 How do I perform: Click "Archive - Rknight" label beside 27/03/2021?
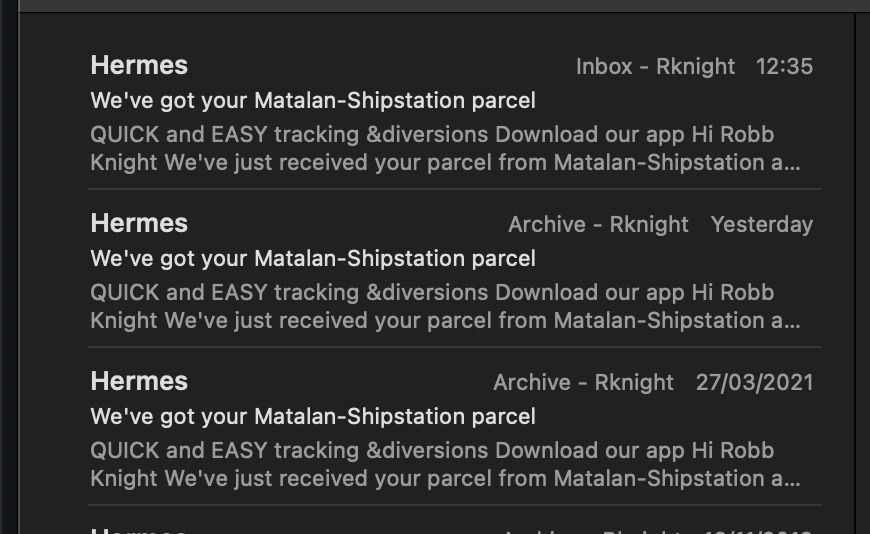coord(583,382)
